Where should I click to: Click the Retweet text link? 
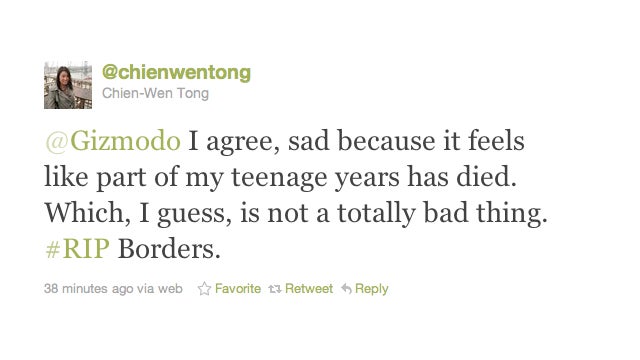click(x=309, y=289)
